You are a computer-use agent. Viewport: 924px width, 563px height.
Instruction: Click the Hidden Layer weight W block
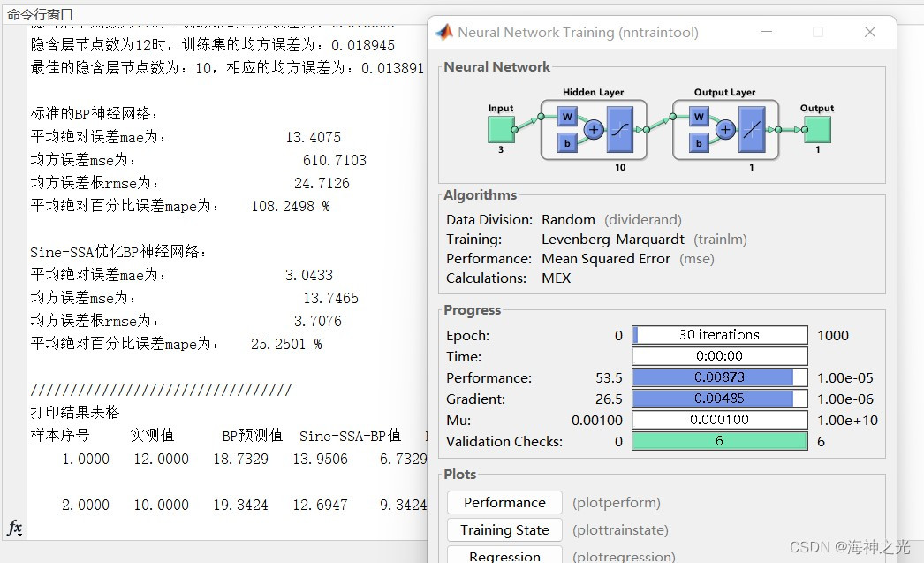pos(567,117)
